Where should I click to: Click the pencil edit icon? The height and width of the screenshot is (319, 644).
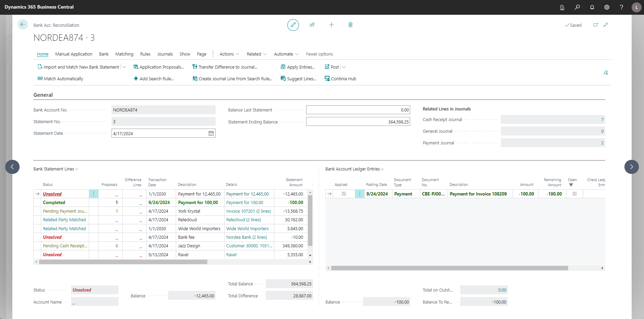point(293,25)
